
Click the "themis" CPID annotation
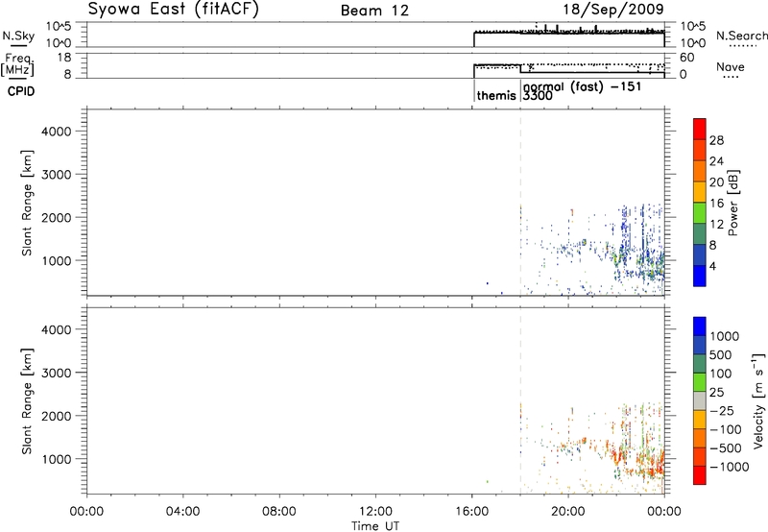click(496, 95)
